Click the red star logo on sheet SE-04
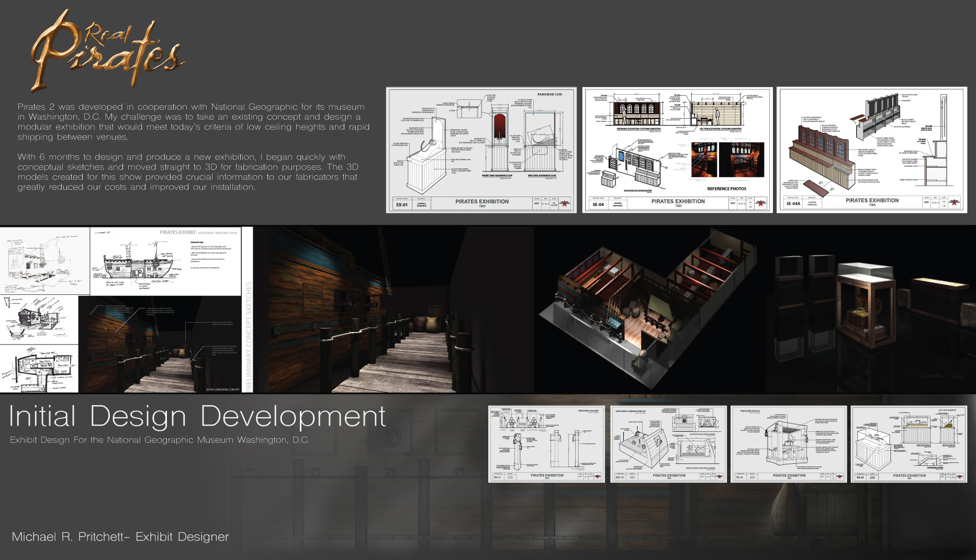 [x=761, y=203]
